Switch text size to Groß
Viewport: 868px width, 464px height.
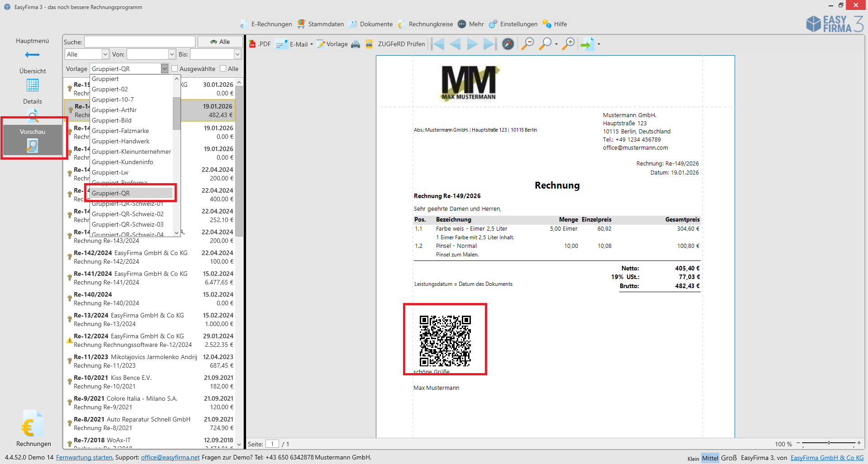[x=729, y=458]
